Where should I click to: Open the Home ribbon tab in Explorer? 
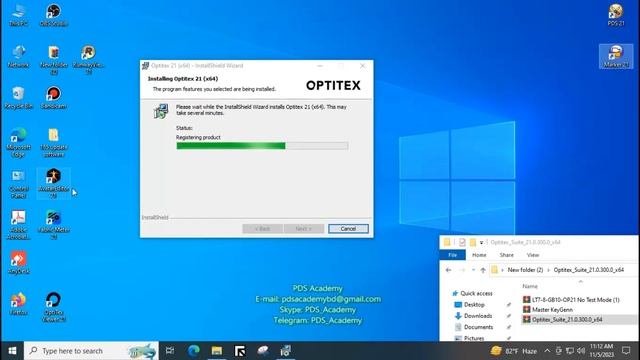click(479, 255)
